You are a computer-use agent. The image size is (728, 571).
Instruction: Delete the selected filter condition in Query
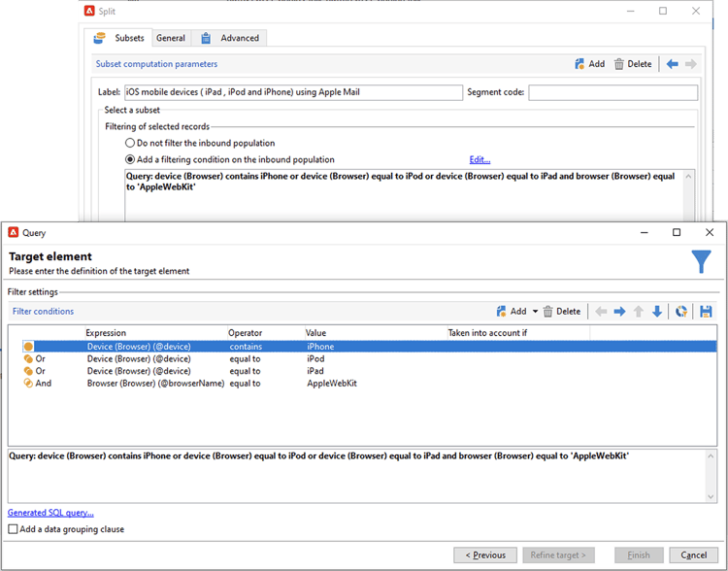[562, 312]
